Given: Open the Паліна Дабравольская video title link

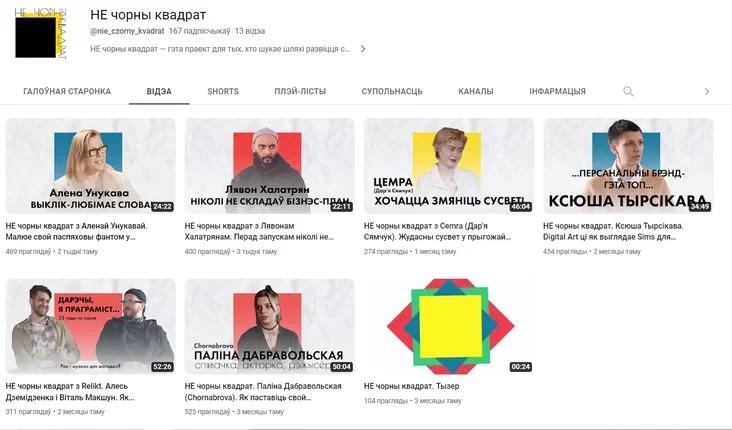Looking at the screenshot, I should pos(263,392).
